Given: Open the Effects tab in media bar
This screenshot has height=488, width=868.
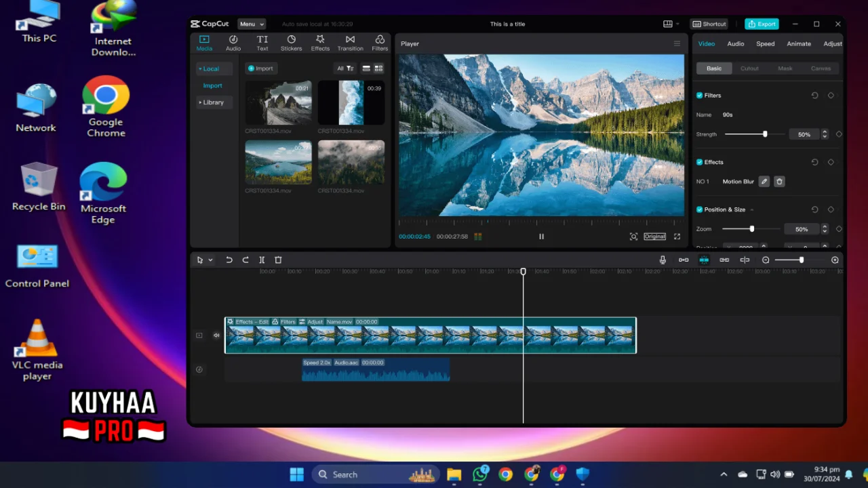Looking at the screenshot, I should pyautogui.click(x=320, y=43).
